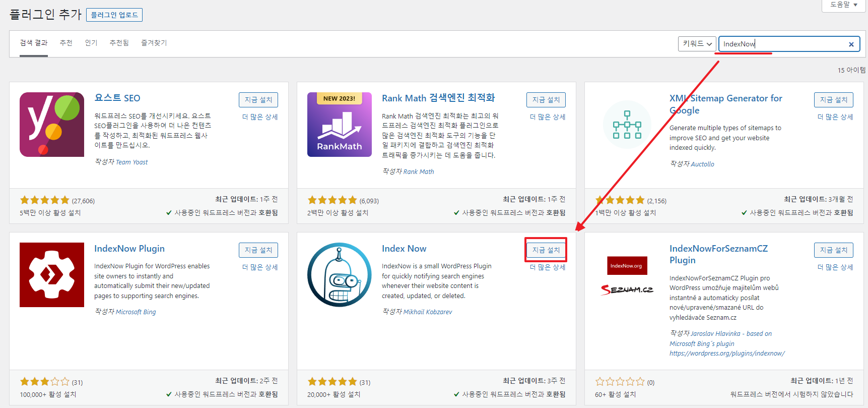Click author link Auctollo
Viewport: 868px width, 408px height.
703,164
